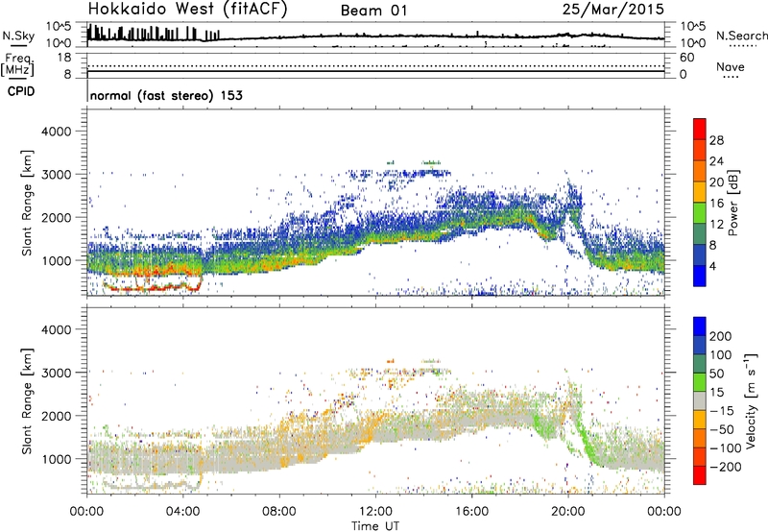The height and width of the screenshot is (532, 768).
Task: Click the 'Time UT' axis title
Action: pos(375,525)
